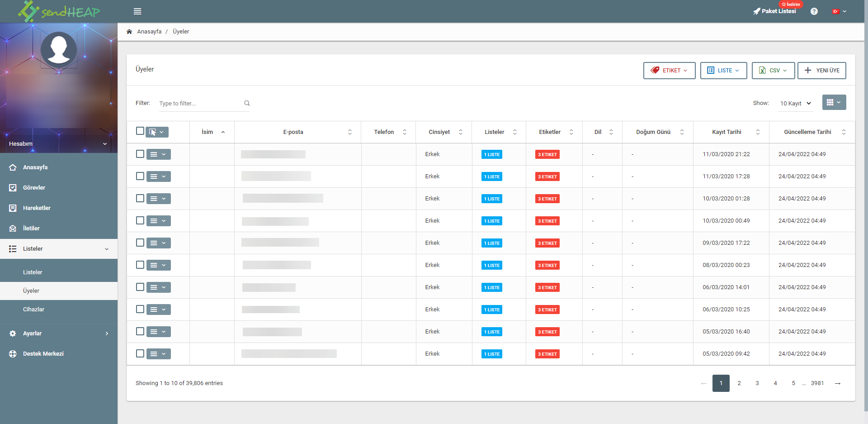Open the LISTE dropdown button
Screen dimensions: 868x424
(723, 71)
